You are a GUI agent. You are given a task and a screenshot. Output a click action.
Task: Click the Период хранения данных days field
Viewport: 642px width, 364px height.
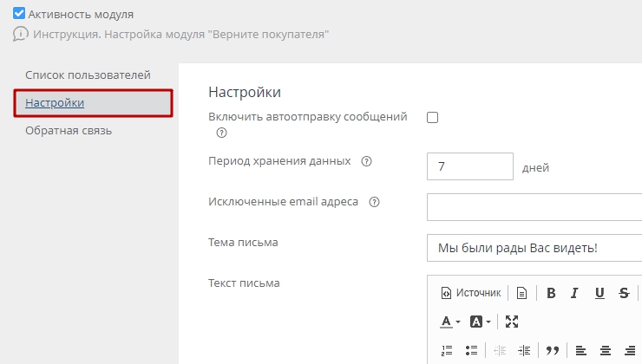470,167
